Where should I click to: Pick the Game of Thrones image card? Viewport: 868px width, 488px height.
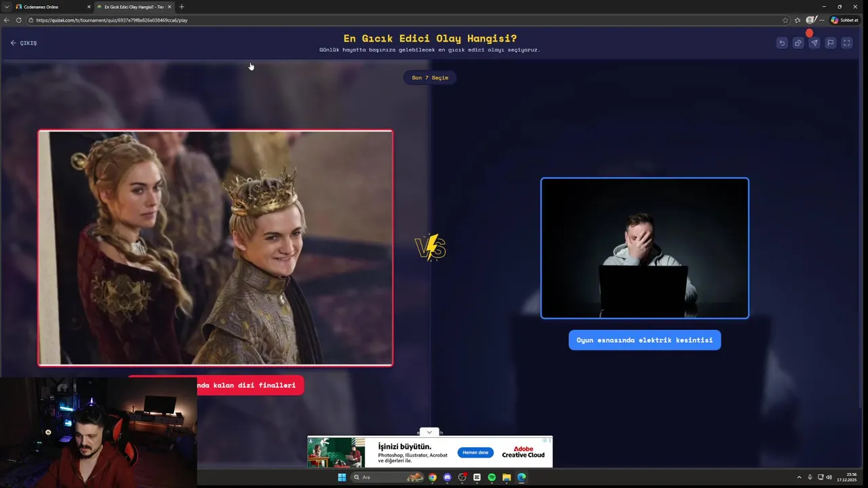pos(216,248)
